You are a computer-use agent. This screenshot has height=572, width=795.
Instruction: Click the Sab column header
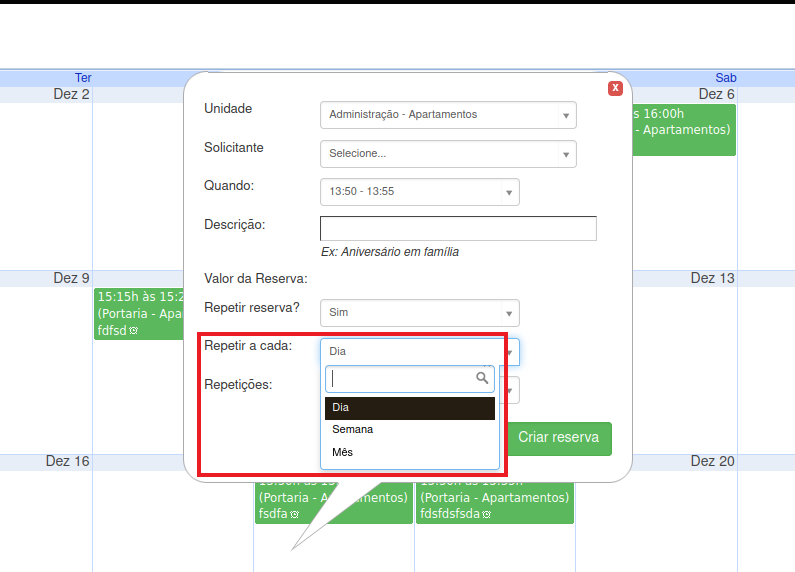(x=726, y=78)
